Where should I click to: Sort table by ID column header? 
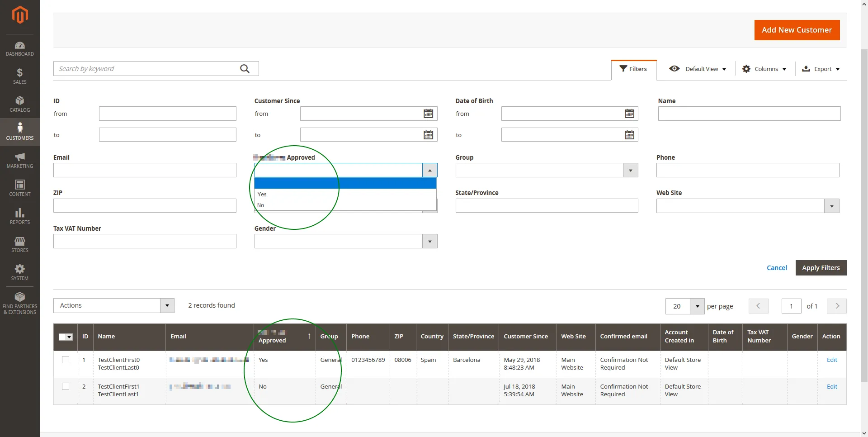pos(85,336)
